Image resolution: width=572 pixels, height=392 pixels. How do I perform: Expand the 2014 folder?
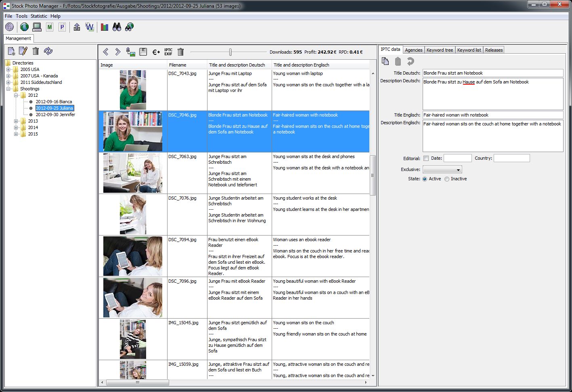click(16, 127)
